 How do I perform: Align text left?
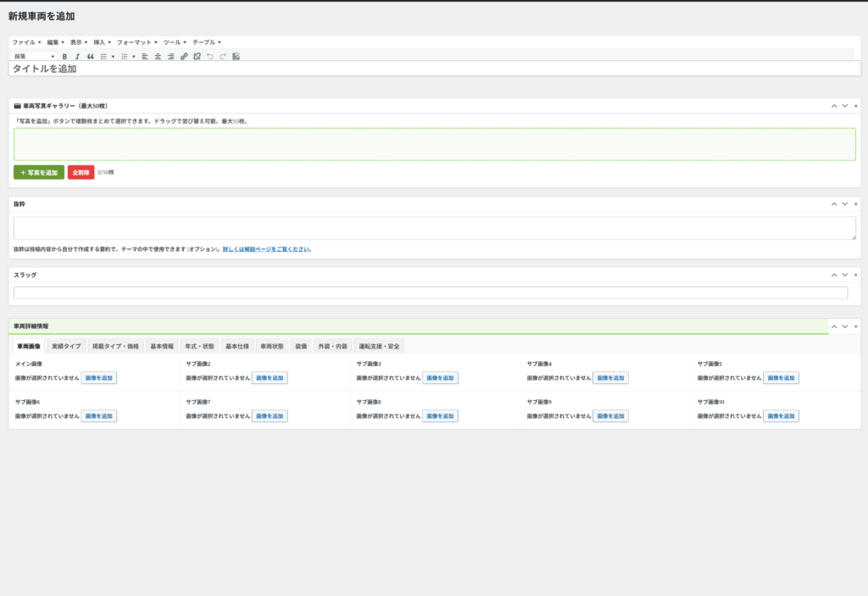145,57
